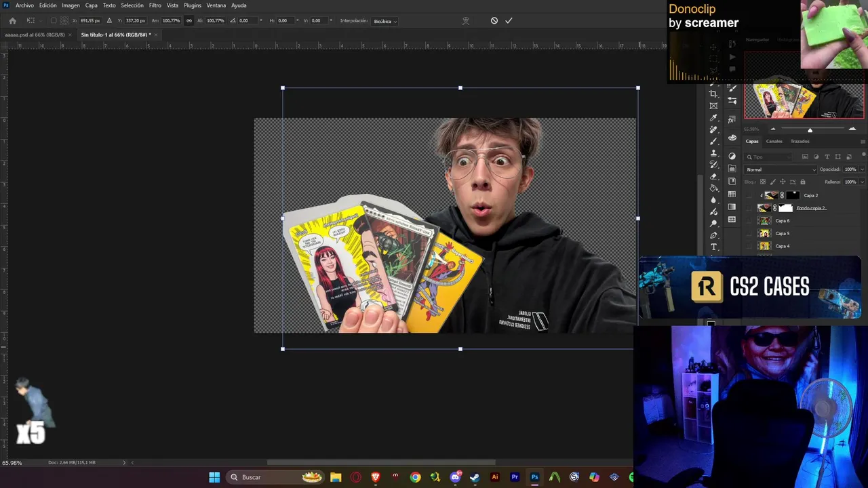Switch to aaaaa.psd document tab
Image resolution: width=868 pixels, height=488 pixels.
point(35,35)
